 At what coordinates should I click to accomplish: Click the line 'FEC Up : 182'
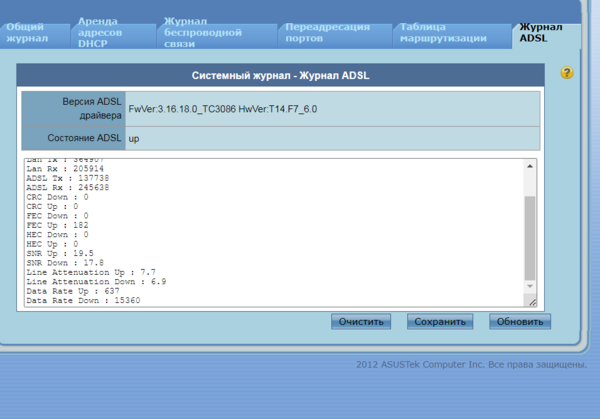[57, 225]
